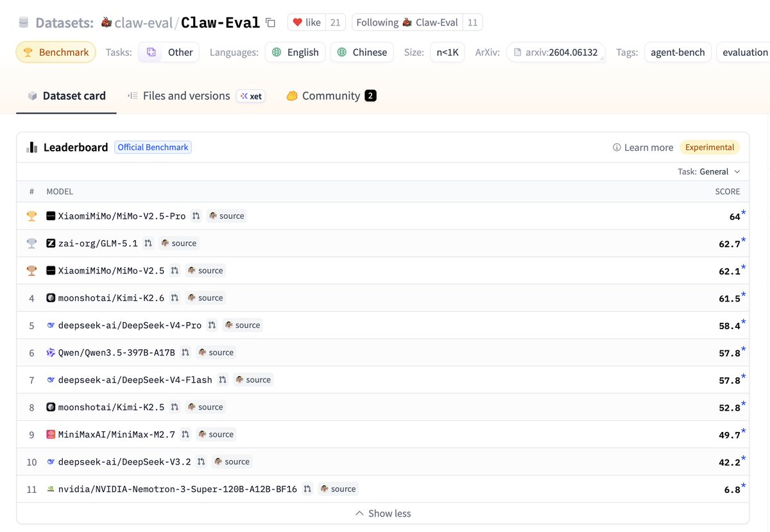Open XiaomiMiMo/MiMo-V2.5 model page

(111, 271)
